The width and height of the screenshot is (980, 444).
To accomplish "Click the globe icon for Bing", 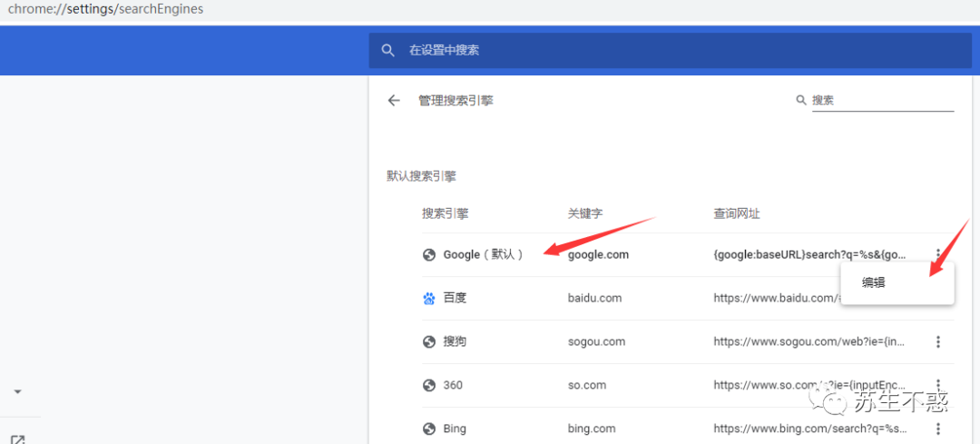I will click(x=428, y=429).
